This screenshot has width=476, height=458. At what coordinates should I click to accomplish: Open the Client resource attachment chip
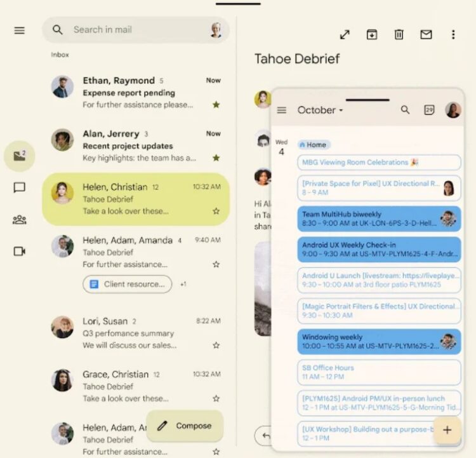tap(128, 285)
